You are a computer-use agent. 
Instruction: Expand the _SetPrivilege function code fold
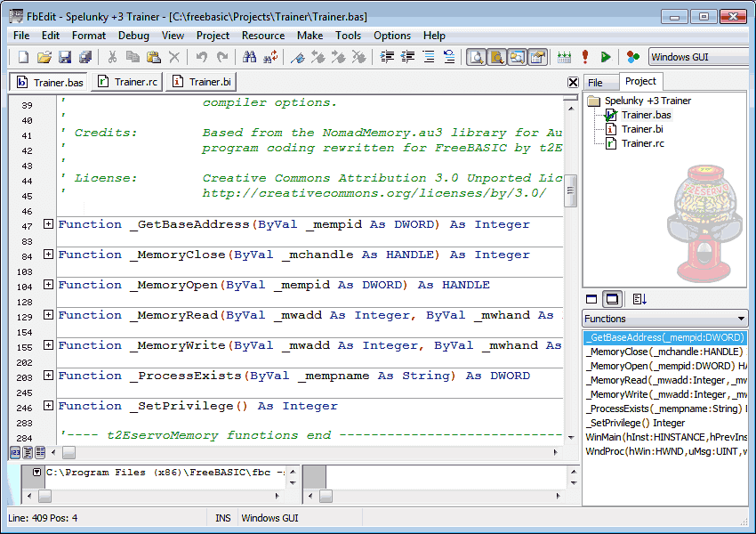pyautogui.click(x=48, y=406)
